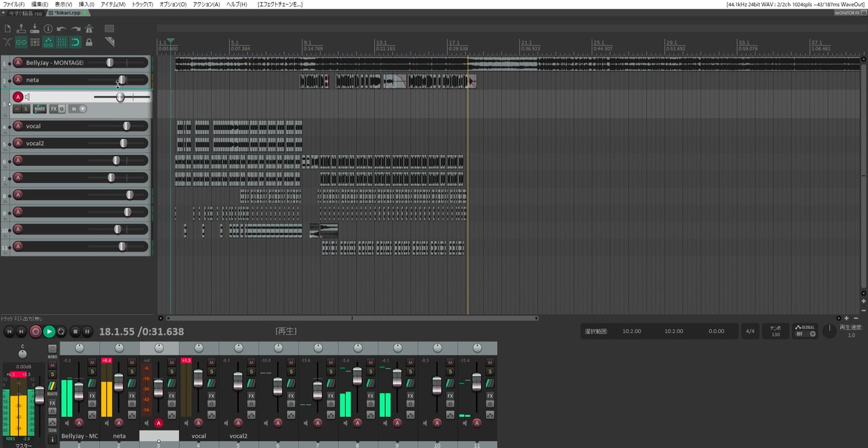This screenshot has height=448, width=868.
Task: Toggle record arm on the vocal track
Action: click(x=18, y=126)
